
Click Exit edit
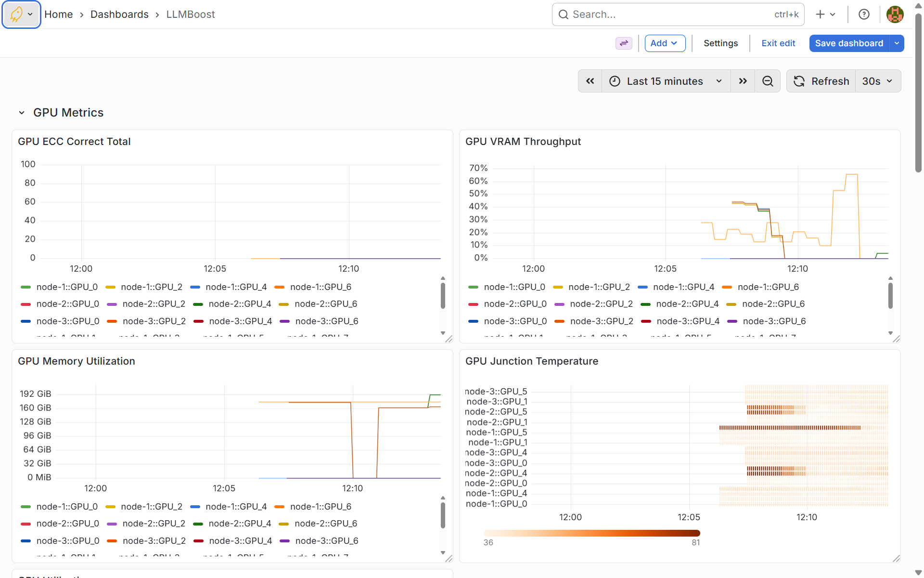[778, 43]
